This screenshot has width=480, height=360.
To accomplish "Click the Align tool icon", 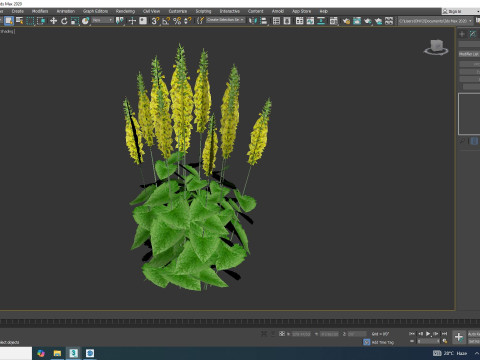I will 264,21.
